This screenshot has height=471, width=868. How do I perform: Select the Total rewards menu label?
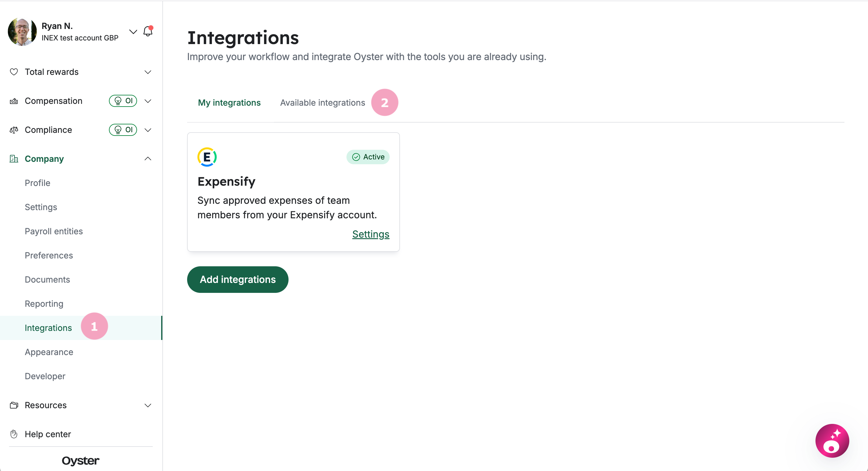(52, 72)
